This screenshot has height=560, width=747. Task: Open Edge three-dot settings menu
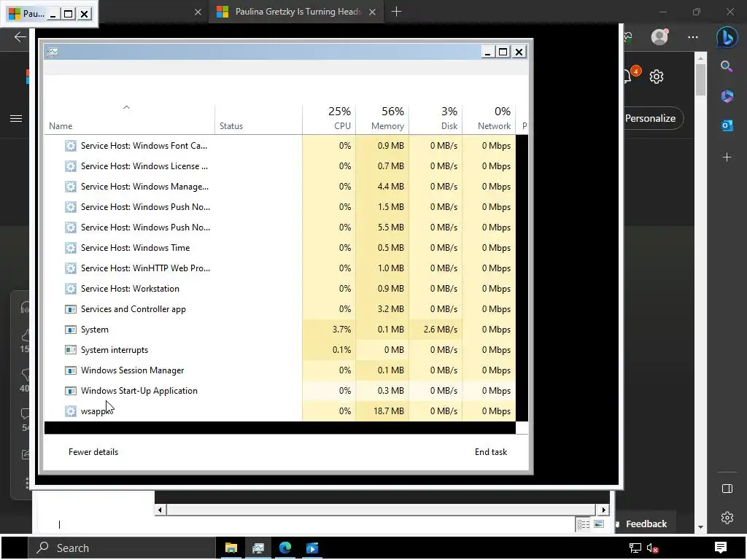tap(693, 37)
